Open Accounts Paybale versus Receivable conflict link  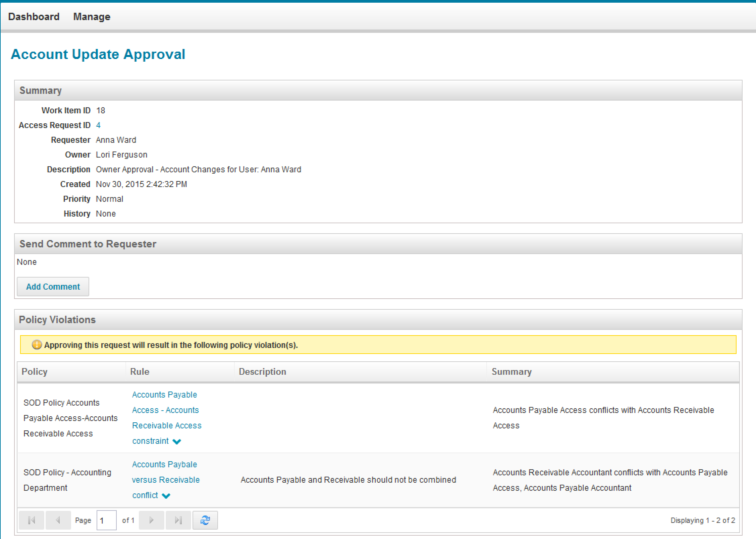(x=166, y=480)
